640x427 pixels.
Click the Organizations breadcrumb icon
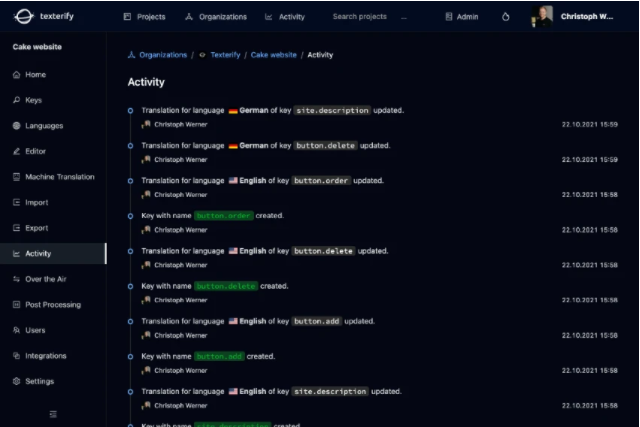coord(131,55)
